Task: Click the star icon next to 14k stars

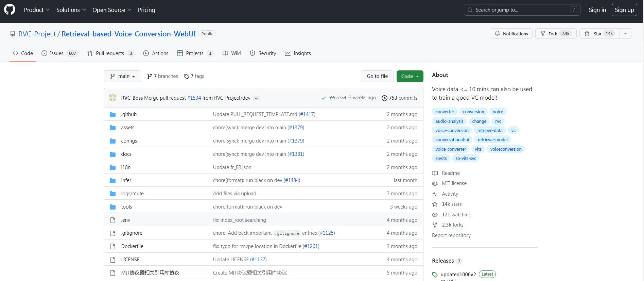Action: click(435, 204)
